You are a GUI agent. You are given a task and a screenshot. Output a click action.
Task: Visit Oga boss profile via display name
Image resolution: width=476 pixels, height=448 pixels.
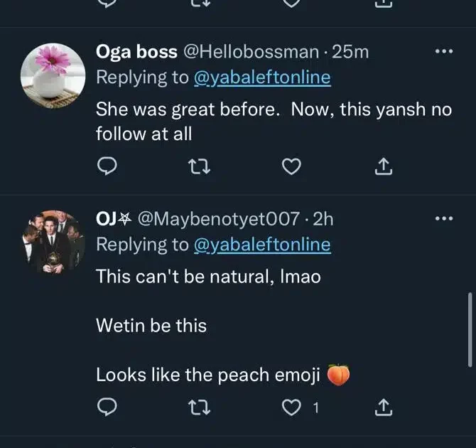(136, 52)
